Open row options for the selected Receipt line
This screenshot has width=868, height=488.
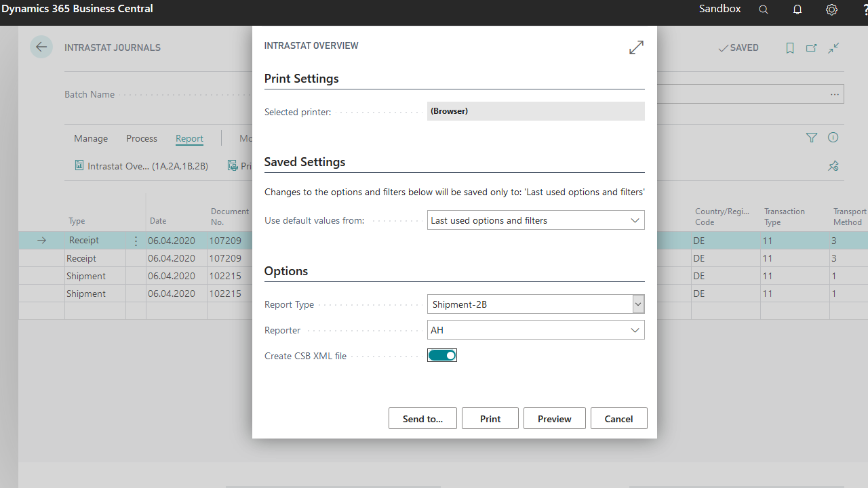tap(136, 241)
